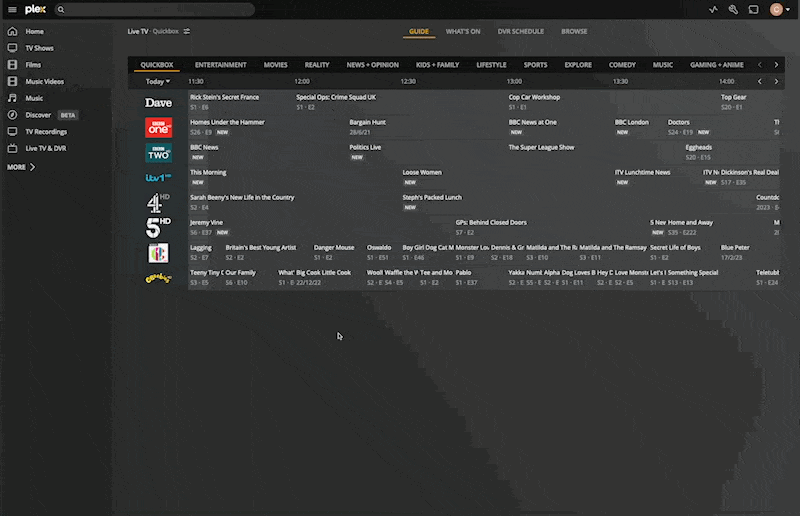Select the LIFESTYLE category tab
Image resolution: width=800 pixels, height=516 pixels.
point(491,65)
